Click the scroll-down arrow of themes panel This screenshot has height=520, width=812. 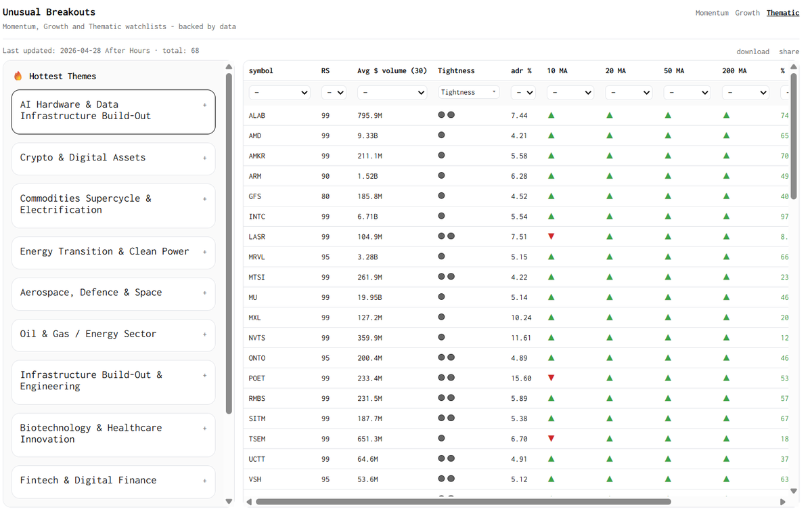pyautogui.click(x=229, y=502)
